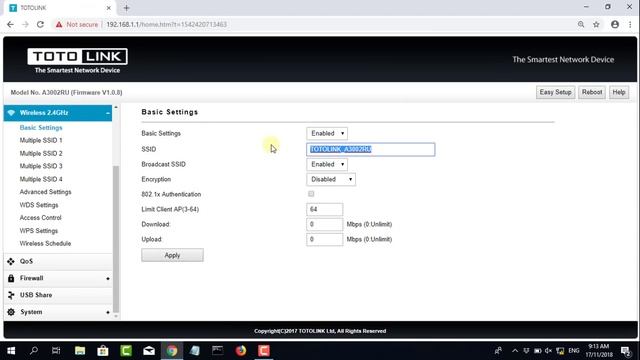The width and height of the screenshot is (640, 360).
Task: Open the Encryption dropdown
Action: [x=331, y=179]
